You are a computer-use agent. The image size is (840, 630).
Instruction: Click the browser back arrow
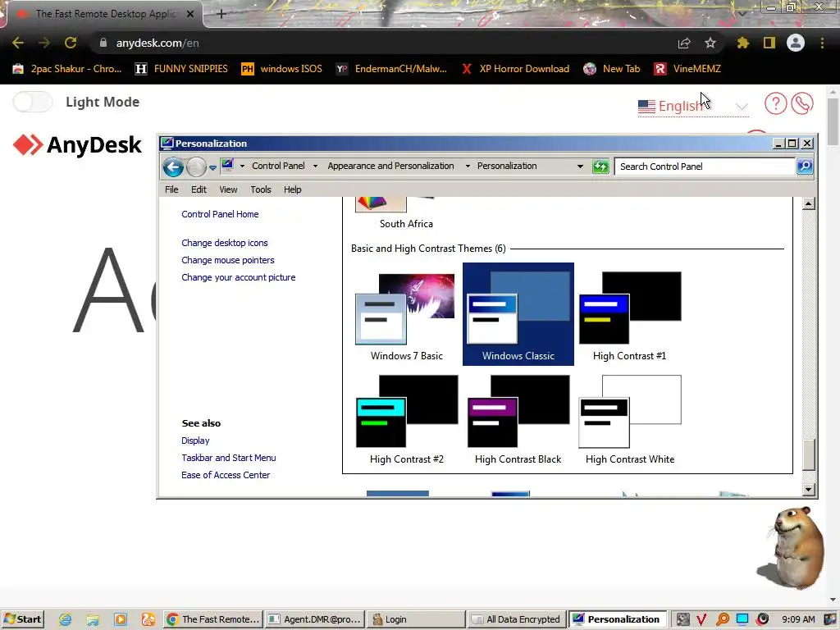coord(18,43)
